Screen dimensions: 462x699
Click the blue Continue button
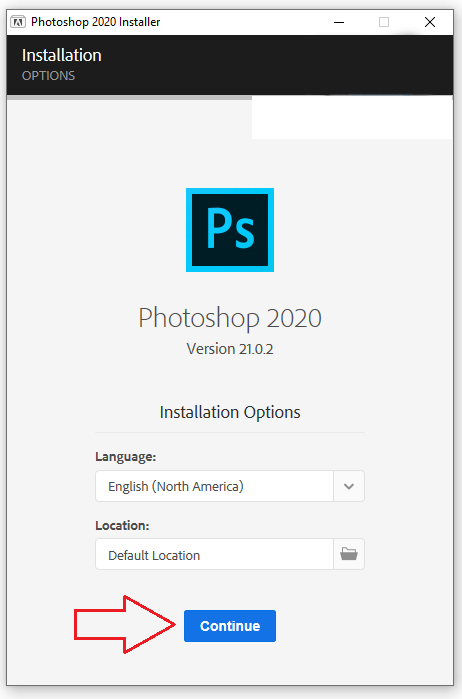pyautogui.click(x=230, y=625)
